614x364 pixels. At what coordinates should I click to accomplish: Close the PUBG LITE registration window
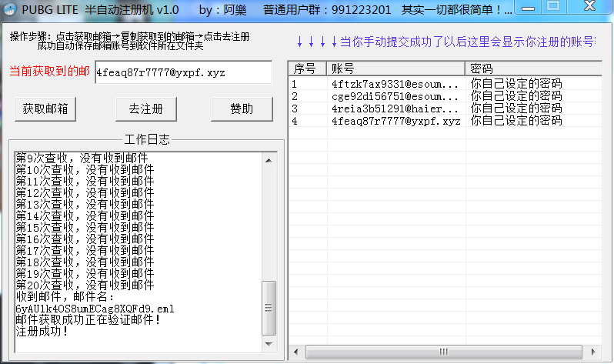[589, 6]
